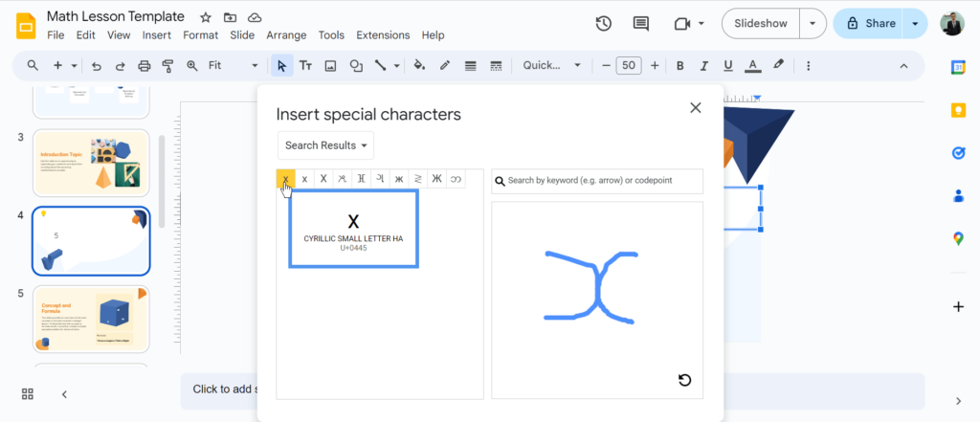Star the Math Lesson Template presentation
Image resolution: width=980 pixels, height=422 pixels.
206,17
